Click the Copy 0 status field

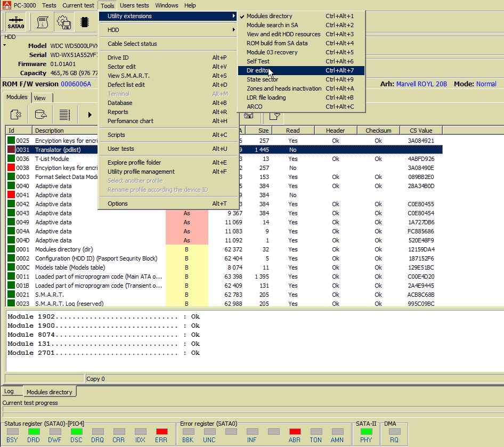pyautogui.click(x=294, y=379)
